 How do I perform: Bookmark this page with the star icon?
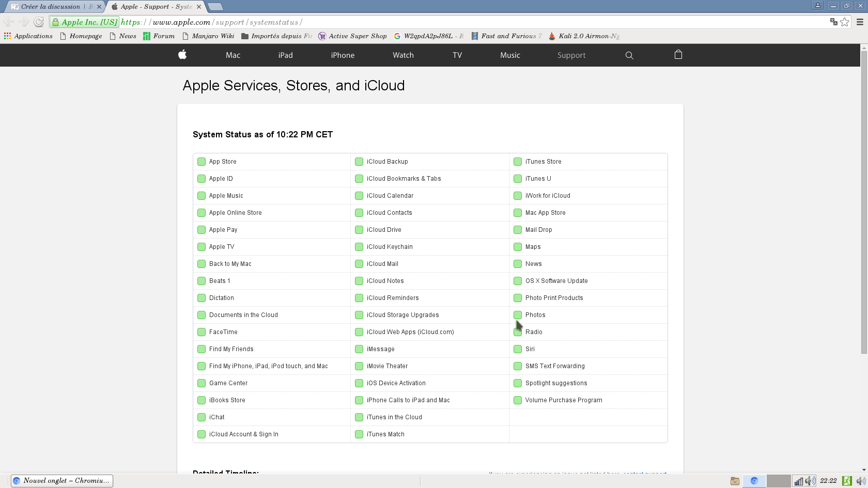click(845, 22)
